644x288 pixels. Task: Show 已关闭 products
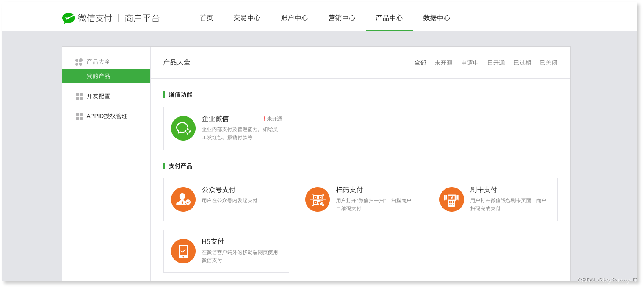click(549, 63)
